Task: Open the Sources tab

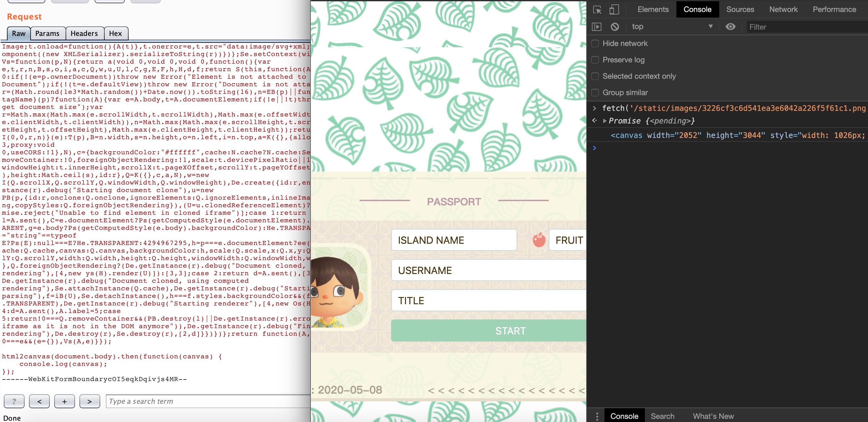Action: [x=740, y=9]
